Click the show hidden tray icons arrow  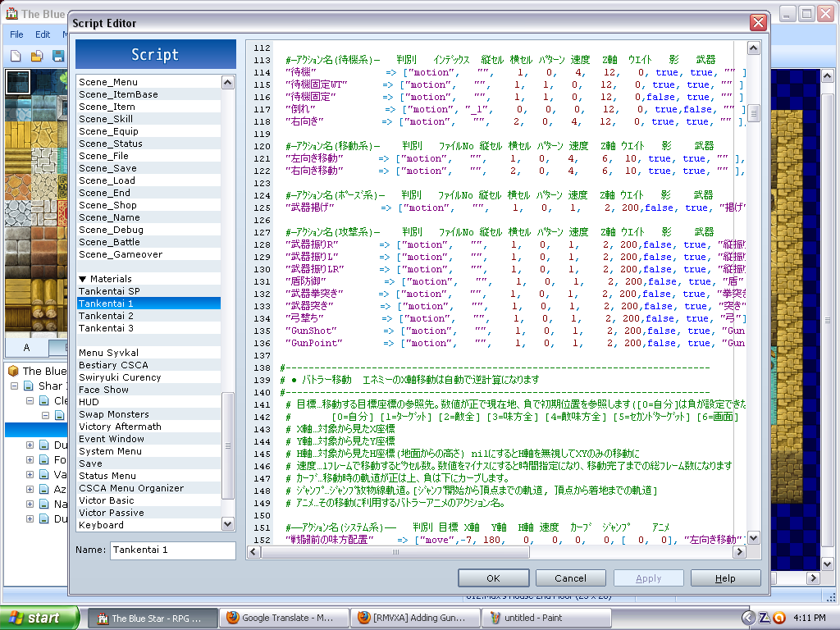click(x=748, y=618)
